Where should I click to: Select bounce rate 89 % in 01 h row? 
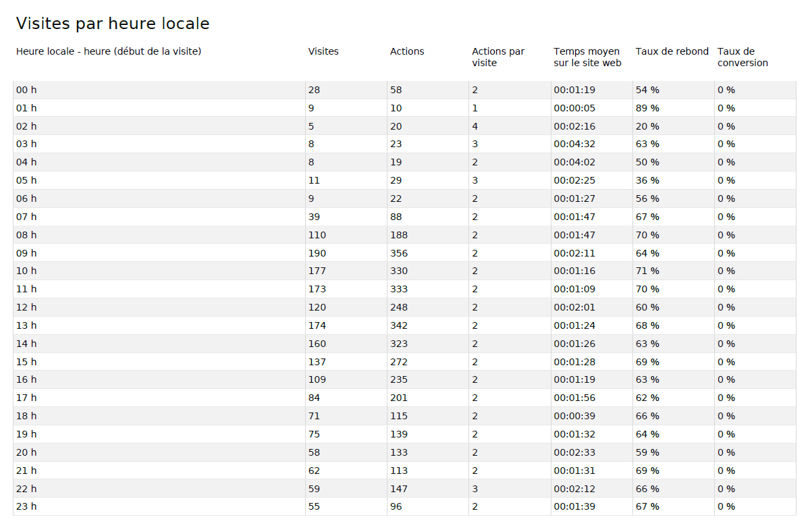tap(647, 108)
